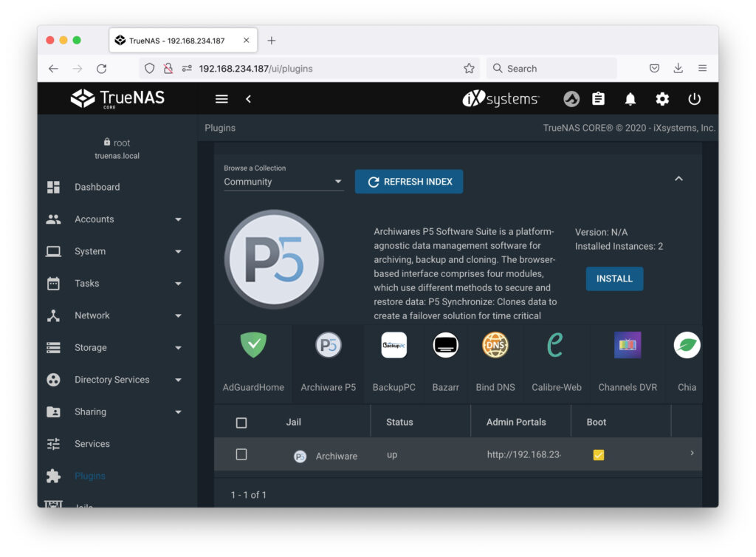Open the settings gear icon
The image size is (756, 557).
(662, 99)
